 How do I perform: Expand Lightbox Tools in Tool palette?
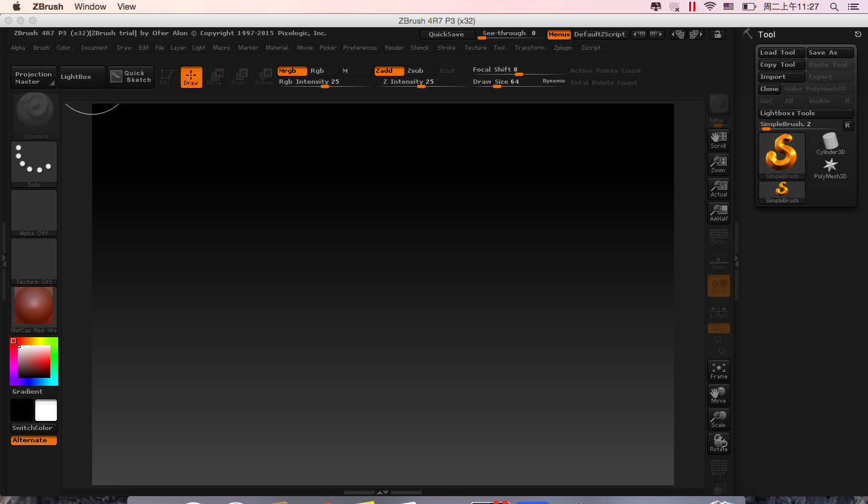(x=806, y=113)
